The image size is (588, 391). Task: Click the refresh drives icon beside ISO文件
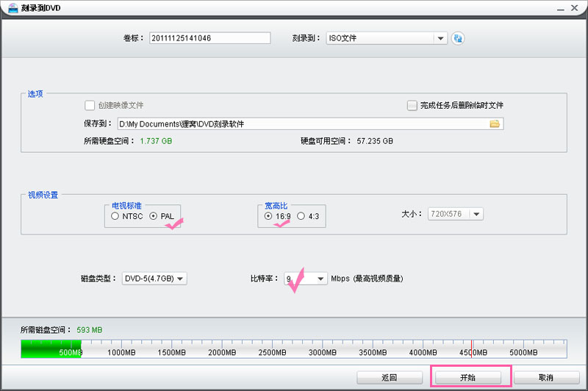point(457,38)
